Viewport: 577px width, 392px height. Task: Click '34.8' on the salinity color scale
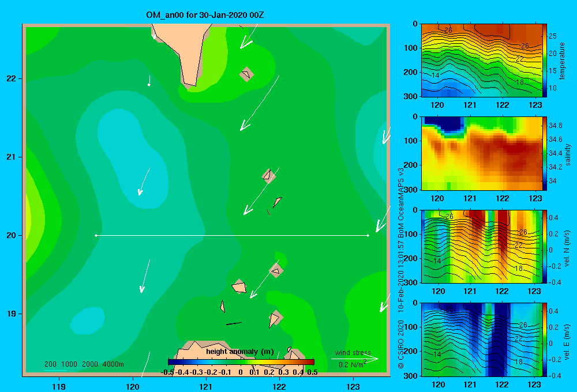pyautogui.click(x=556, y=126)
